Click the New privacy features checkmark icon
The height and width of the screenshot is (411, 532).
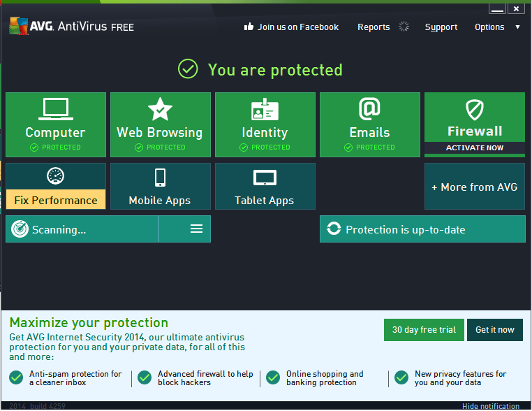pyautogui.click(x=401, y=377)
